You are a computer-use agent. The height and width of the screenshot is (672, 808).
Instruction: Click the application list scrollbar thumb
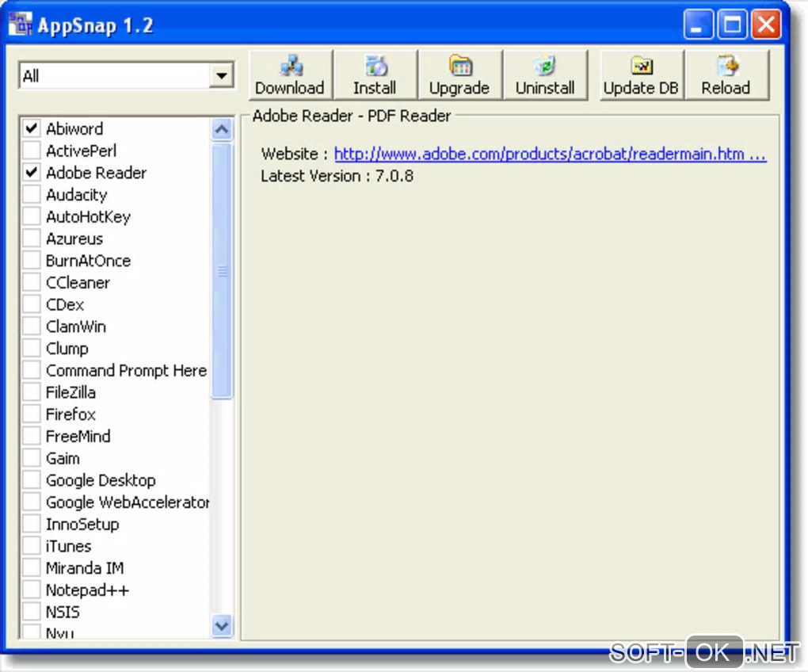pos(222,270)
